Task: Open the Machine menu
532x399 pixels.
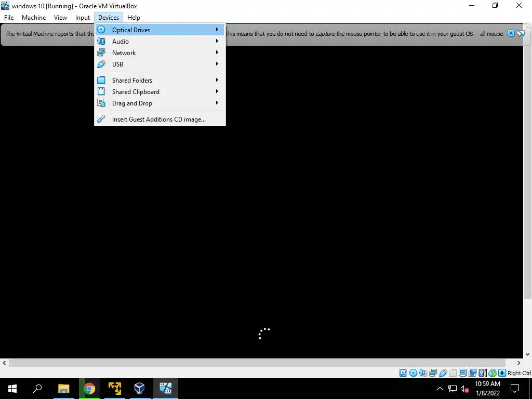Action: click(34, 18)
